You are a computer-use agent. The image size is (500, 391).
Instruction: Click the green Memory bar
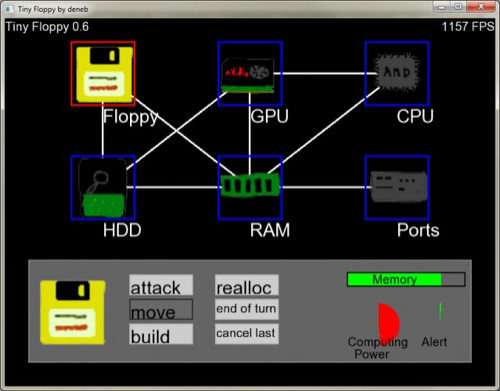coord(406,279)
